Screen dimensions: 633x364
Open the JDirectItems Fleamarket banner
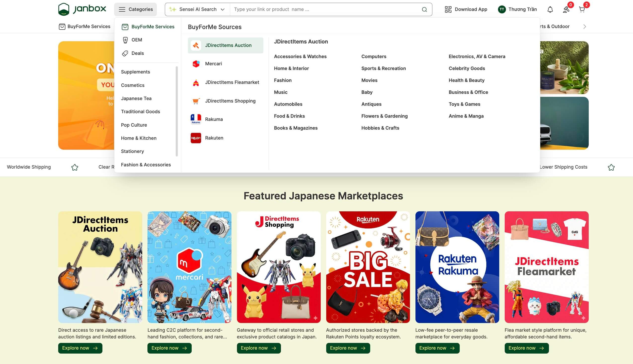tap(546, 267)
